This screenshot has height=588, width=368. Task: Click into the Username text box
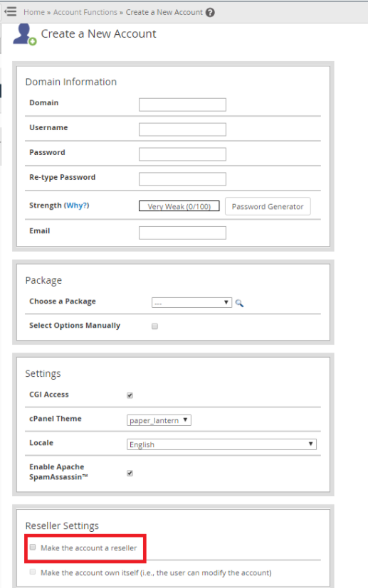tap(182, 129)
